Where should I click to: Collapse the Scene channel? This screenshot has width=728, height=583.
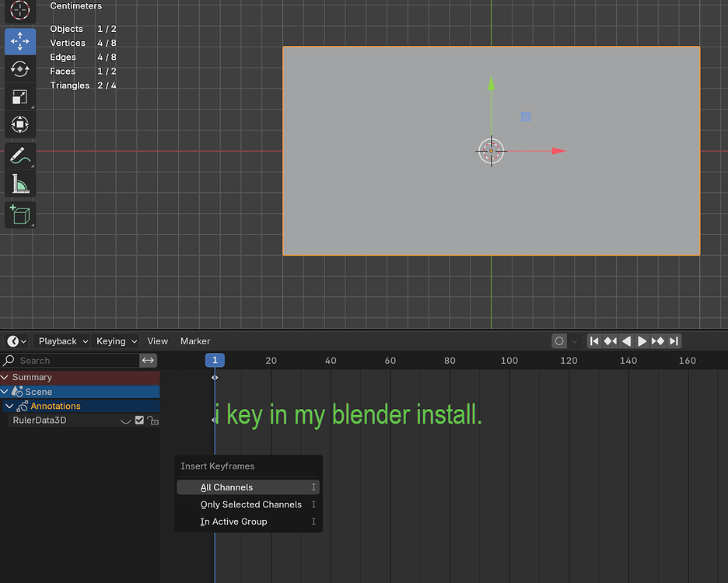(x=5, y=392)
